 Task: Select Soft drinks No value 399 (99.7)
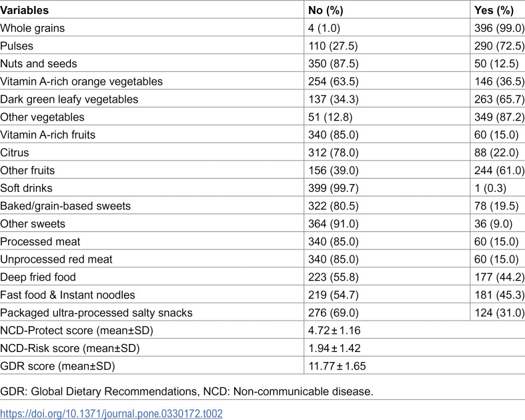pyautogui.click(x=334, y=188)
